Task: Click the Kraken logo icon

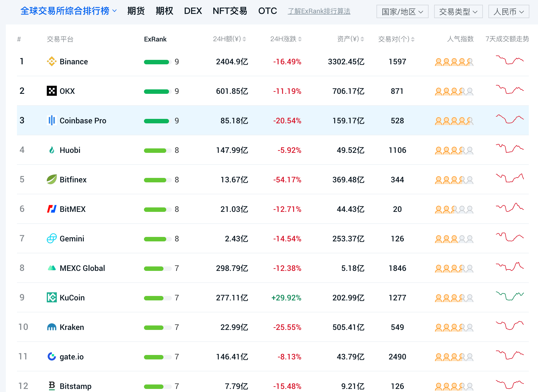Action: pyautogui.click(x=52, y=327)
